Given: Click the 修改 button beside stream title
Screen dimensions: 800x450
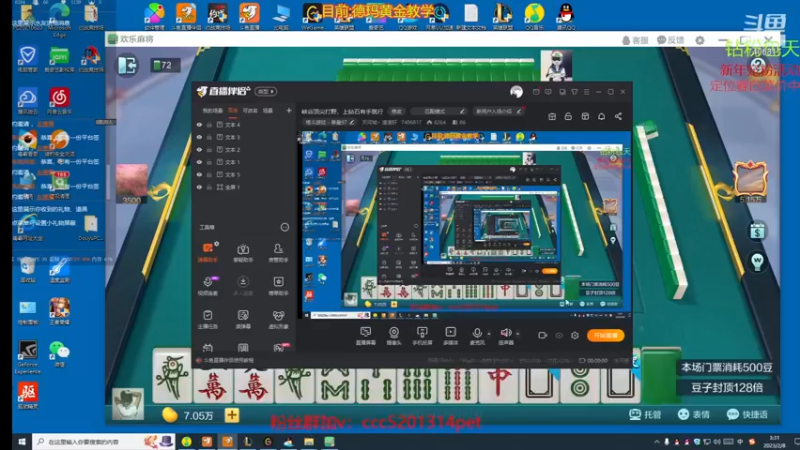Looking at the screenshot, I should [396, 111].
